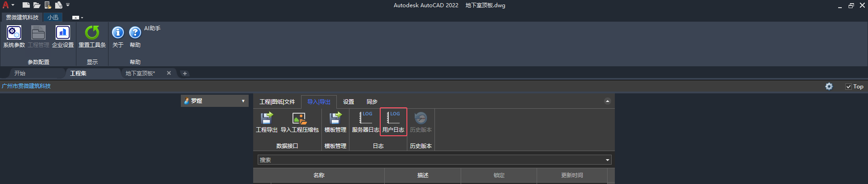Viewport: 868px width, 184px height.
Task: Open the 设置 tab
Action: 349,102
